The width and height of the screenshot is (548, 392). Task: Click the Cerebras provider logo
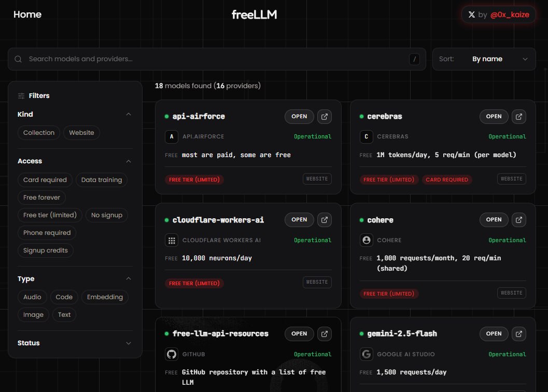pyautogui.click(x=366, y=136)
